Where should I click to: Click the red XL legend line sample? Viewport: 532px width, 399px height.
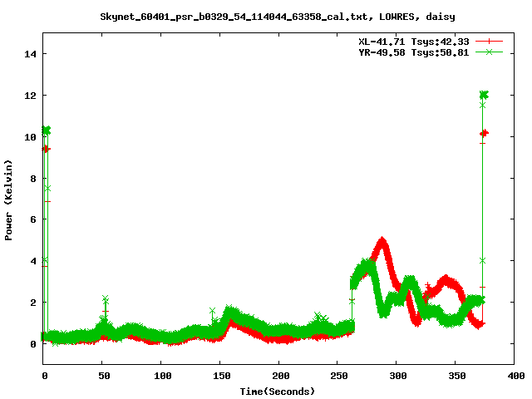[x=489, y=42]
